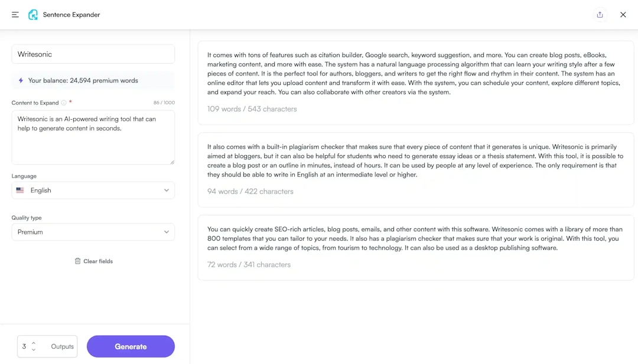Click the trash icon next to Clear fields

click(77, 261)
